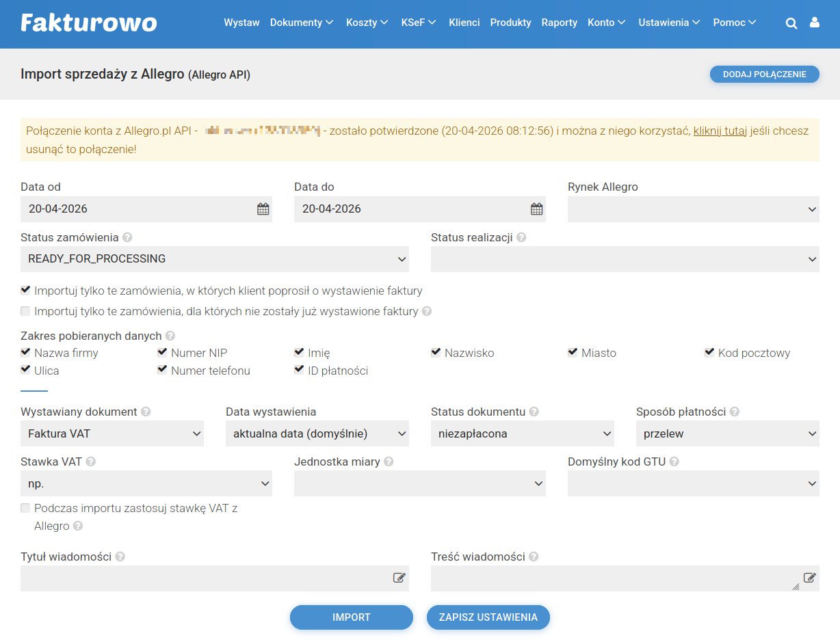Click the help icon next to Status zamówienia

point(127,237)
